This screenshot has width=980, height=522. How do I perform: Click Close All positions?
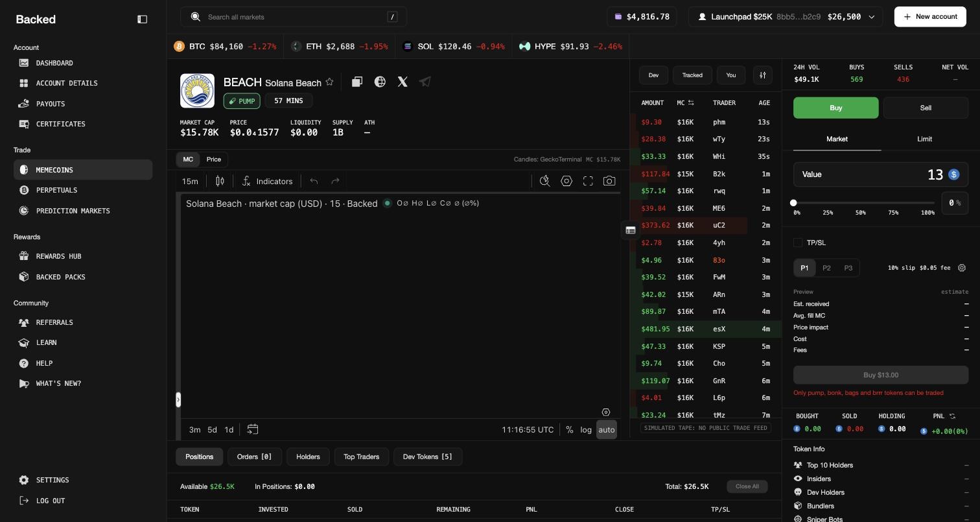(x=747, y=486)
